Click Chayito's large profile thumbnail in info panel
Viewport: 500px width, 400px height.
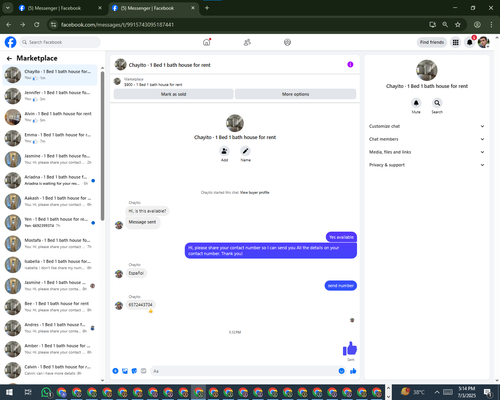[x=427, y=70]
